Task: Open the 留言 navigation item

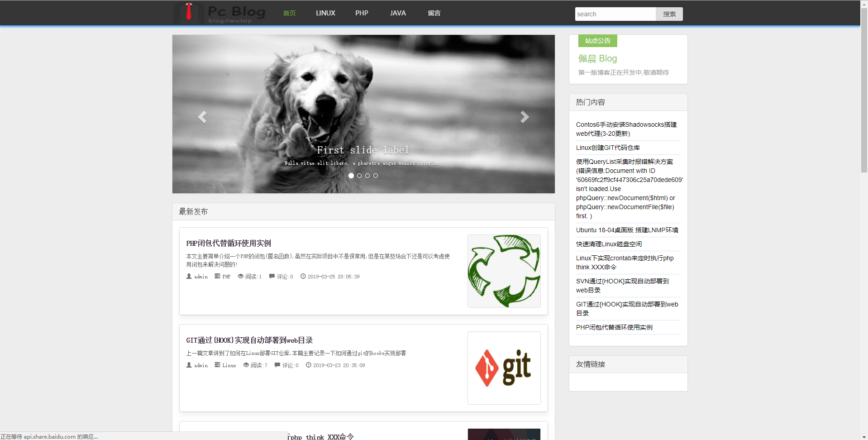Action: click(434, 13)
